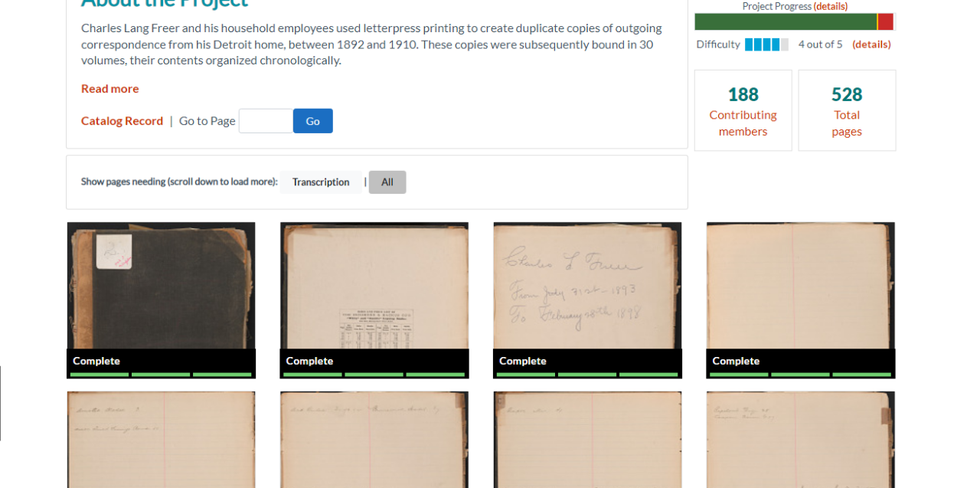The width and height of the screenshot is (980, 488).
Task: Open first thumbnail in second row
Action: [161, 440]
